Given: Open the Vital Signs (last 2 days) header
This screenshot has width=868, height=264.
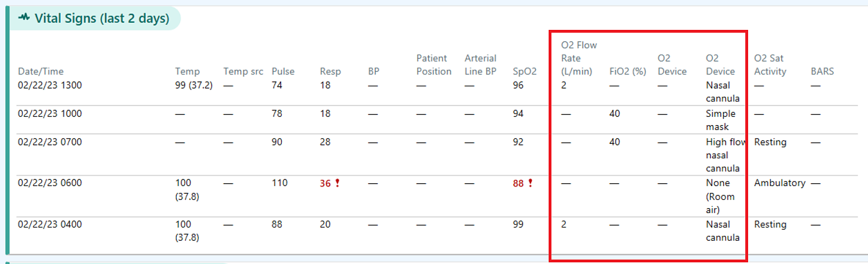Looking at the screenshot, I should [102, 18].
